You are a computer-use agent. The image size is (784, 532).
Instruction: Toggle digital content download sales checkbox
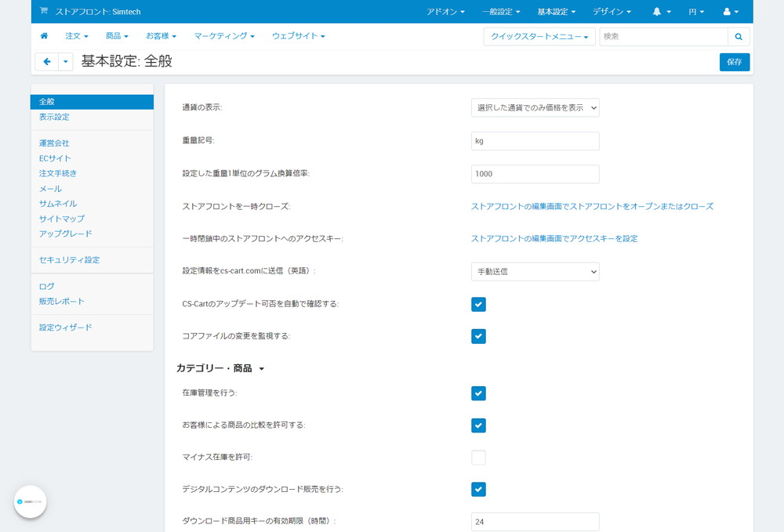click(x=478, y=489)
